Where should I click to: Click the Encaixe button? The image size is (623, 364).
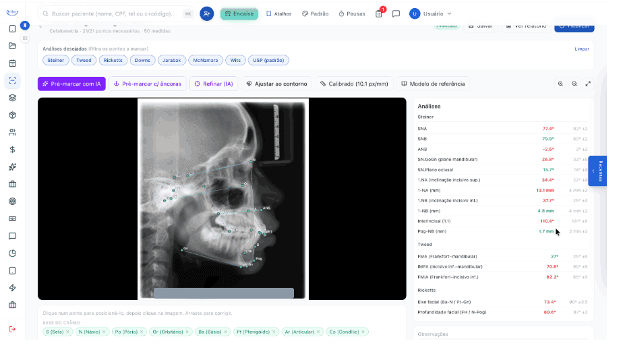(x=239, y=13)
